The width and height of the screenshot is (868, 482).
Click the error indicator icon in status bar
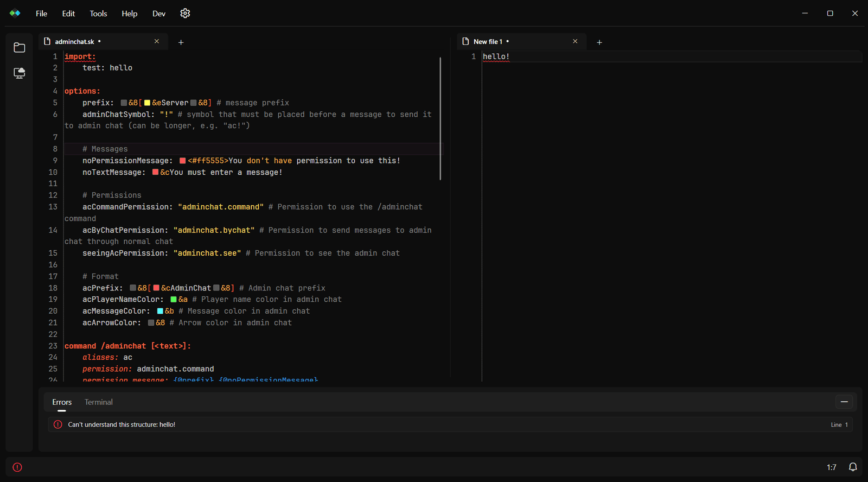pos(17,467)
